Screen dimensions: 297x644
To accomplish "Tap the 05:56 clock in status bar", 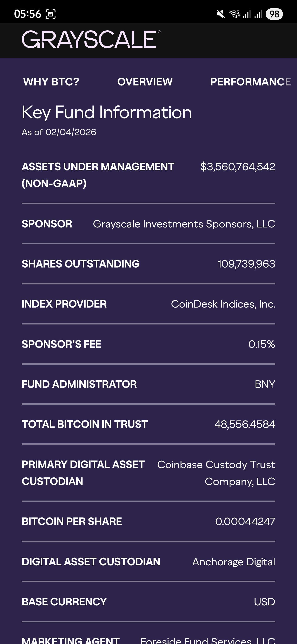I will coord(27,14).
